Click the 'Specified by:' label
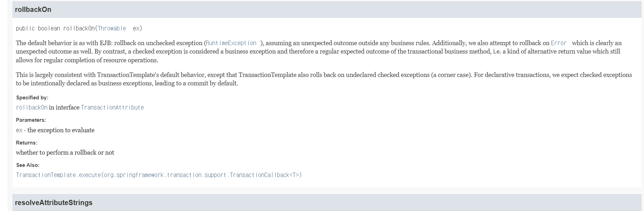This screenshot has width=644, height=211. [x=32, y=98]
